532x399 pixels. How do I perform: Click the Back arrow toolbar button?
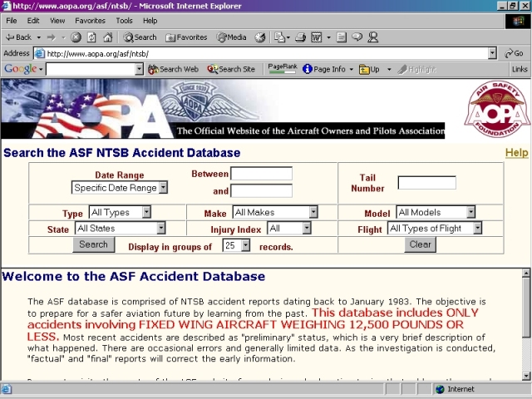(x=18, y=37)
